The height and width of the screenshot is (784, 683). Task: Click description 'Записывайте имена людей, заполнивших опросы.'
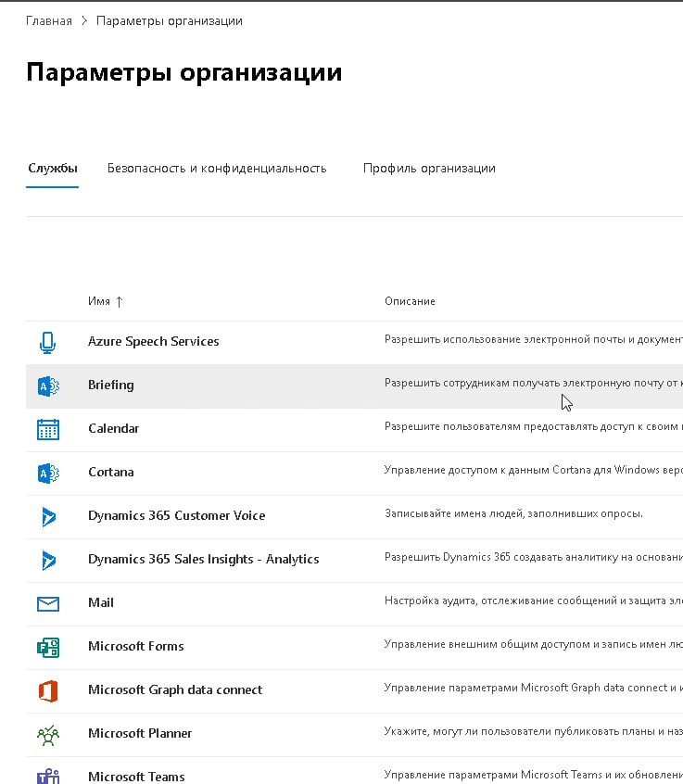pos(513,513)
